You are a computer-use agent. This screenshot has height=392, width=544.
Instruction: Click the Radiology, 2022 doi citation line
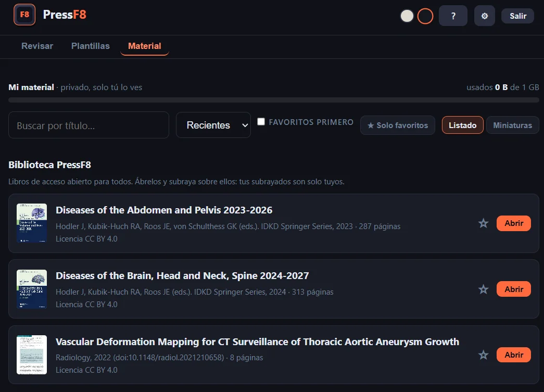coord(159,357)
